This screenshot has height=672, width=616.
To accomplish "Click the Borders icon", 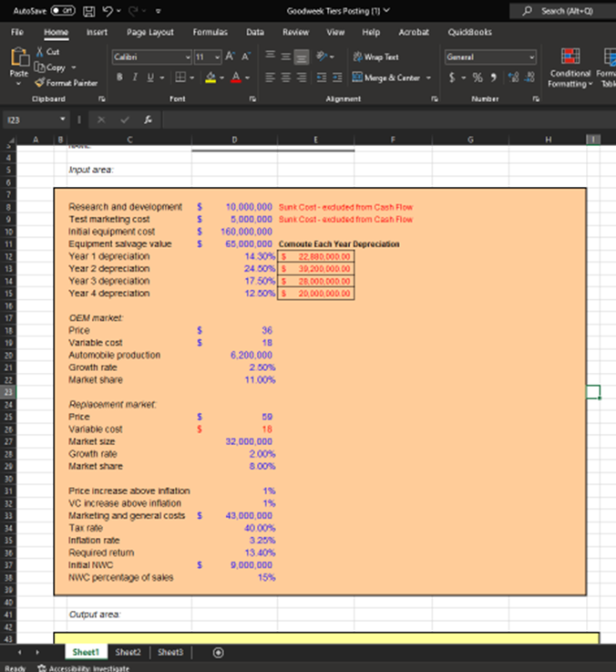I will click(x=180, y=78).
